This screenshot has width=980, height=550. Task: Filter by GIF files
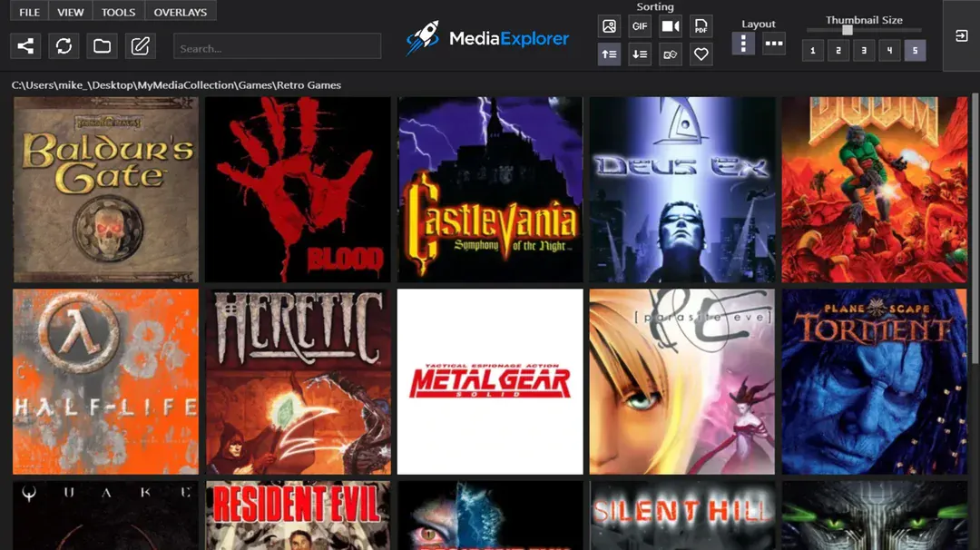[640, 26]
